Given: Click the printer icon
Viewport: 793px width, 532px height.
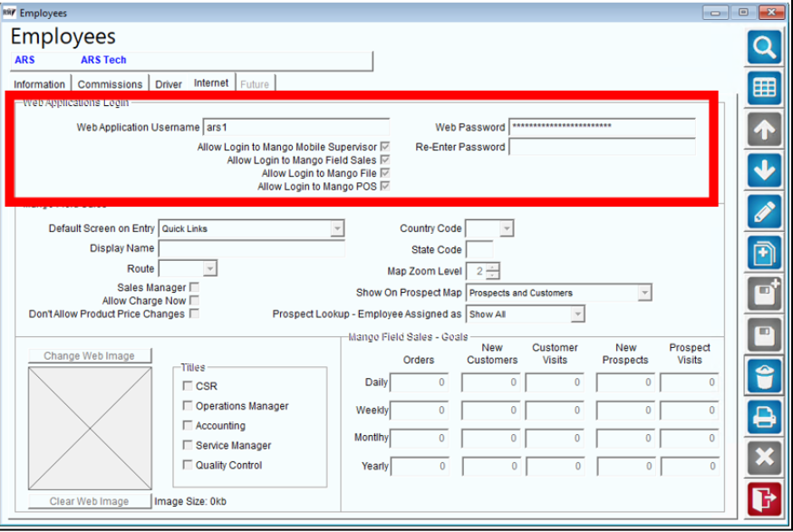Looking at the screenshot, I should pyautogui.click(x=764, y=417).
